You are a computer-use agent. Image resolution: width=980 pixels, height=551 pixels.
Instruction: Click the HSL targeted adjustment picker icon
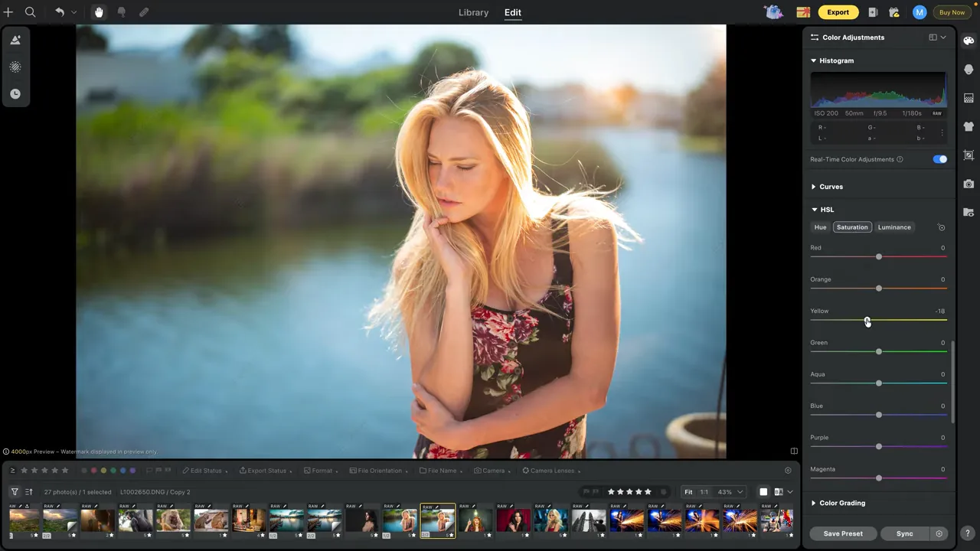[942, 227]
